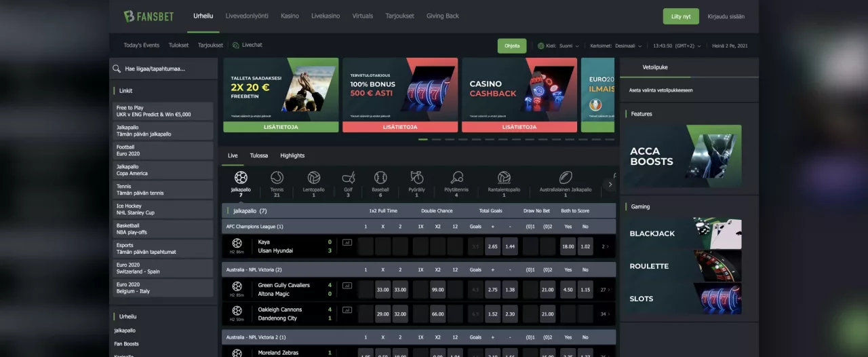The height and width of the screenshot is (357, 868).
Task: Open the time zone GMT+2 dropdown
Action: point(676,46)
